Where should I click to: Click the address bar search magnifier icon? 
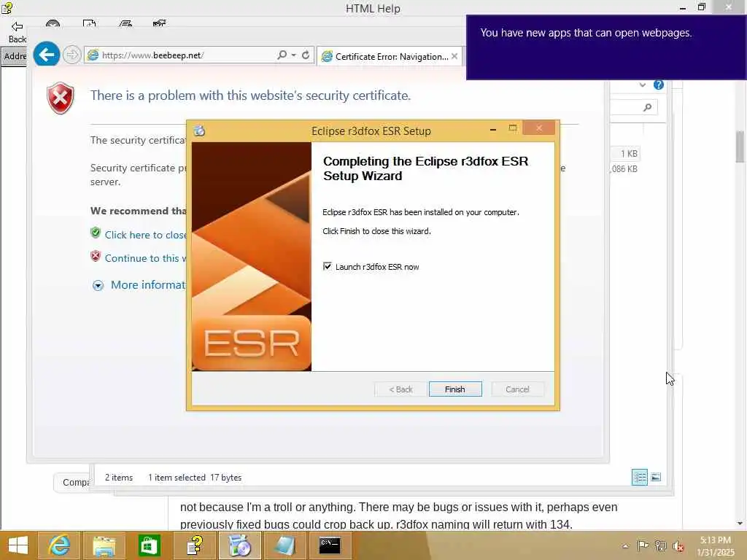tap(282, 55)
